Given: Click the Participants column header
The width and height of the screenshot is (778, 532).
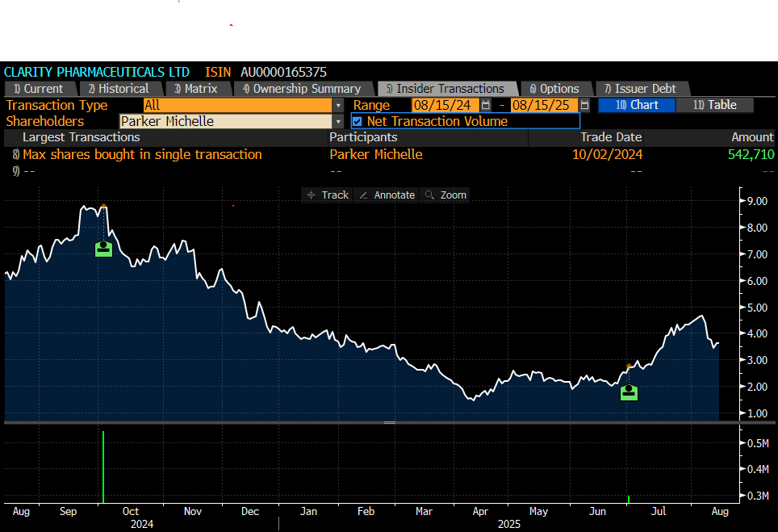Looking at the screenshot, I should [363, 137].
